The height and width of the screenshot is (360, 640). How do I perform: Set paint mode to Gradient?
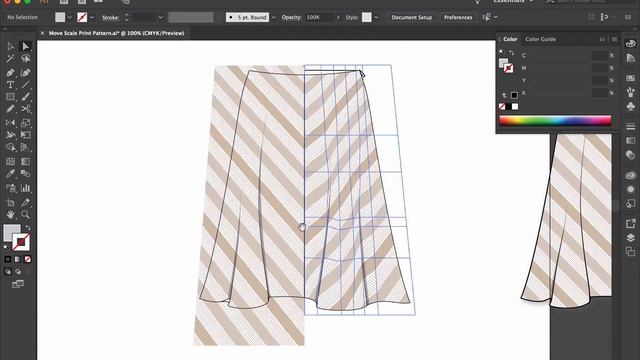(x=18, y=259)
